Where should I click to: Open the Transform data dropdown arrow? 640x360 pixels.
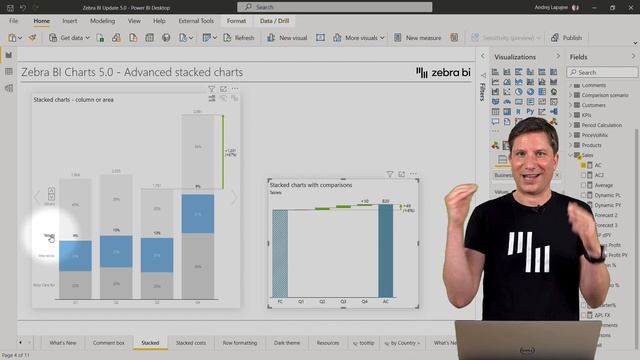[215, 38]
